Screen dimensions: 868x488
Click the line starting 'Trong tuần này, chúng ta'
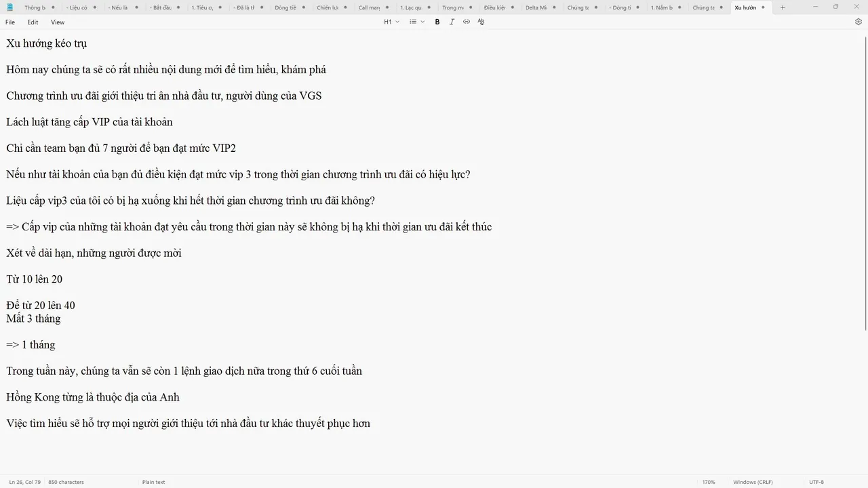(x=184, y=371)
